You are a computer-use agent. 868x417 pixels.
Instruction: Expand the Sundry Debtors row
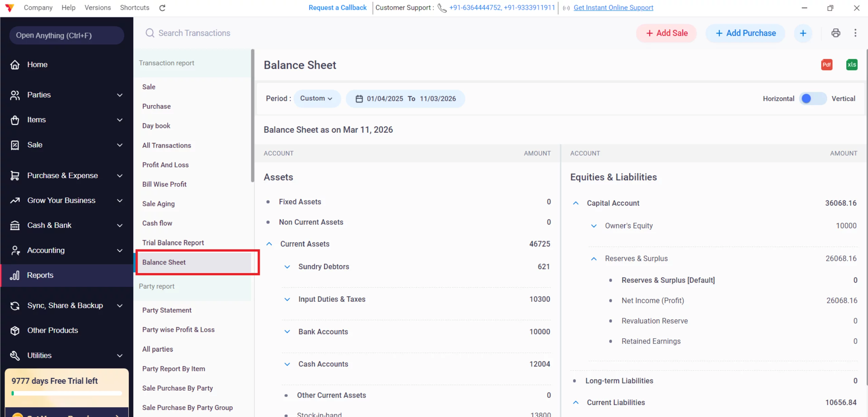coord(287,266)
